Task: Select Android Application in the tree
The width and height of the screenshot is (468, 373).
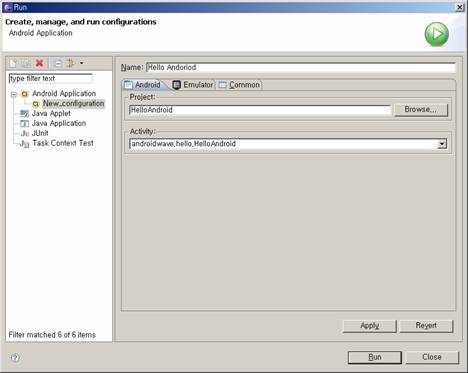Action: click(x=64, y=94)
